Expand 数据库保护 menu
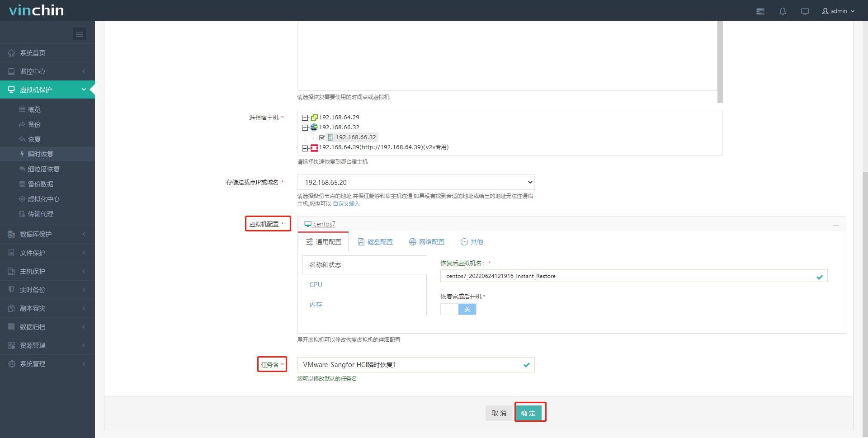This screenshot has height=438, width=868. tap(47, 234)
